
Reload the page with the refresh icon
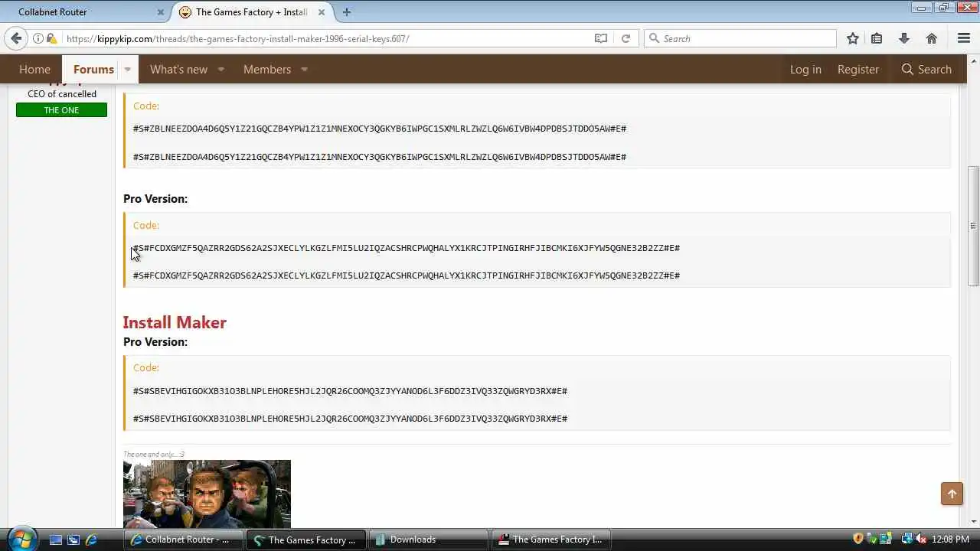pyautogui.click(x=626, y=38)
